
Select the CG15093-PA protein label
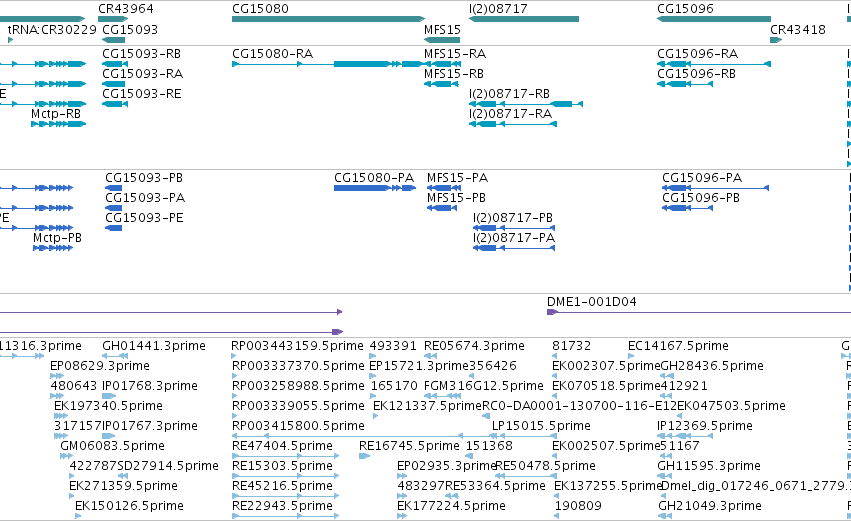click(145, 198)
